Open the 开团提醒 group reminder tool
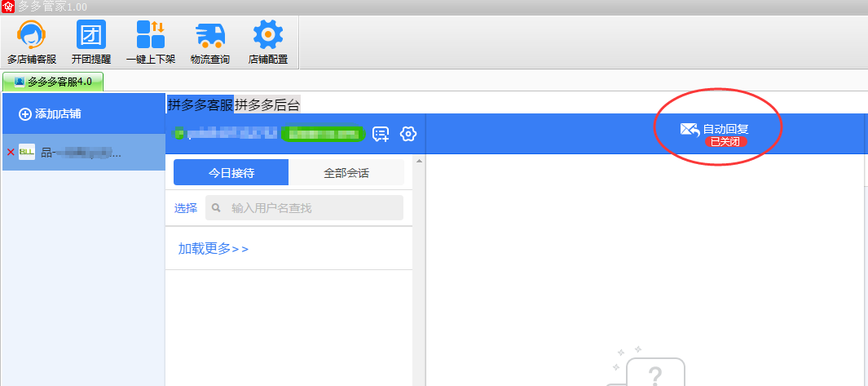Image resolution: width=868 pixels, height=386 pixels. [90, 42]
